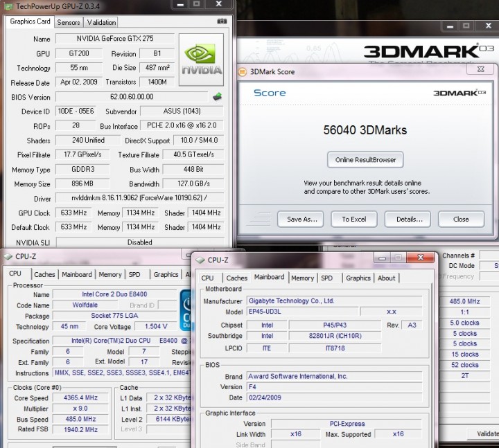
Task: Click the motherboard Model field EP45-UD3L
Action: pyautogui.click(x=303, y=312)
